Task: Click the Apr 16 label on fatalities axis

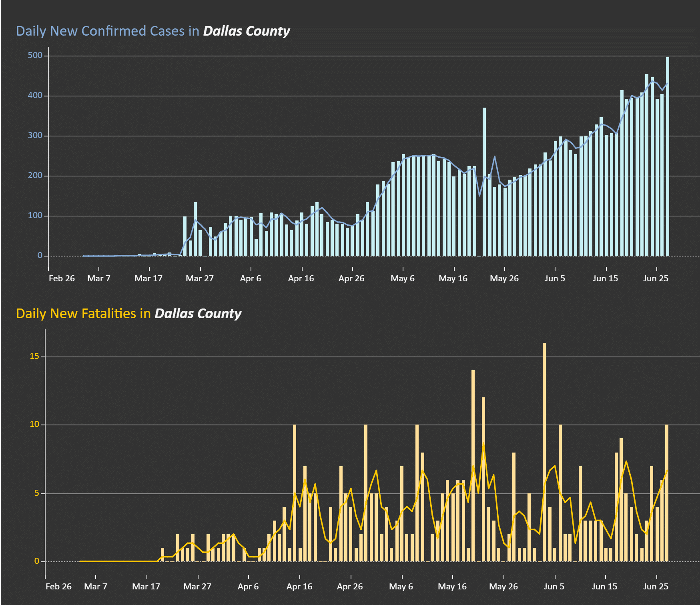Action: coord(299,587)
